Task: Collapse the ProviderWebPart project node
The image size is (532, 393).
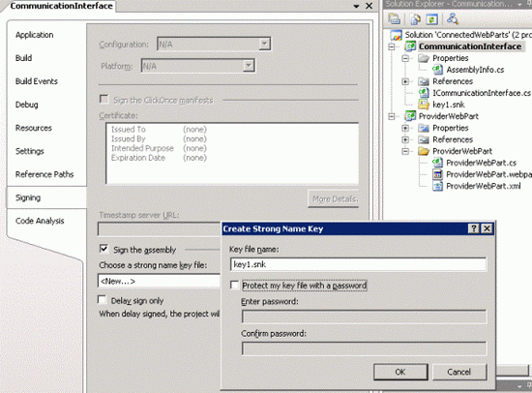Action: pos(392,116)
